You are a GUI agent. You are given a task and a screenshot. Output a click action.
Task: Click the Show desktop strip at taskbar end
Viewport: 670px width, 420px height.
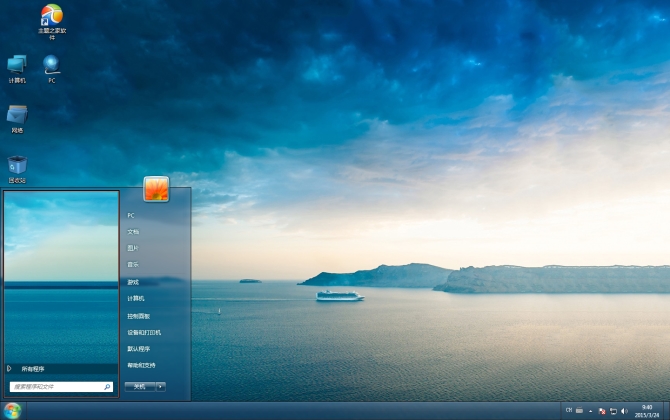click(667, 411)
